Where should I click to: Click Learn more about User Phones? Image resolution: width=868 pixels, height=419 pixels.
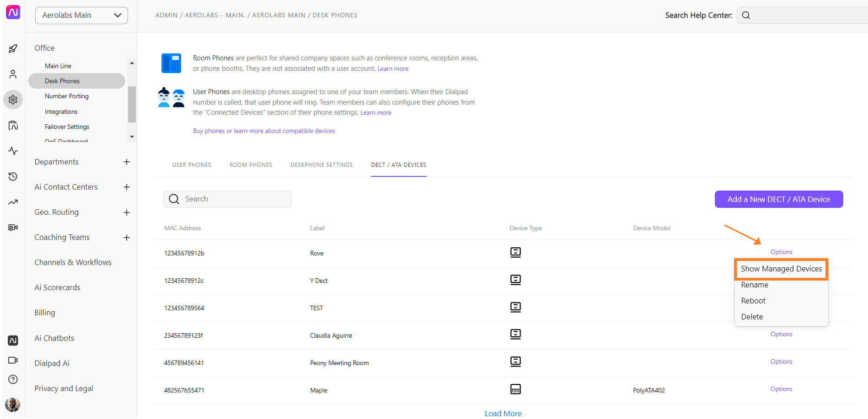point(376,112)
